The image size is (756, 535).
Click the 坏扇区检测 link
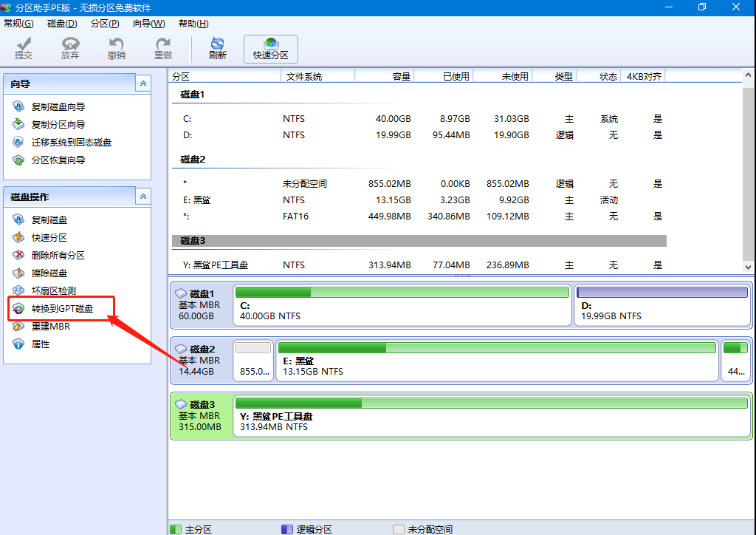[53, 290]
